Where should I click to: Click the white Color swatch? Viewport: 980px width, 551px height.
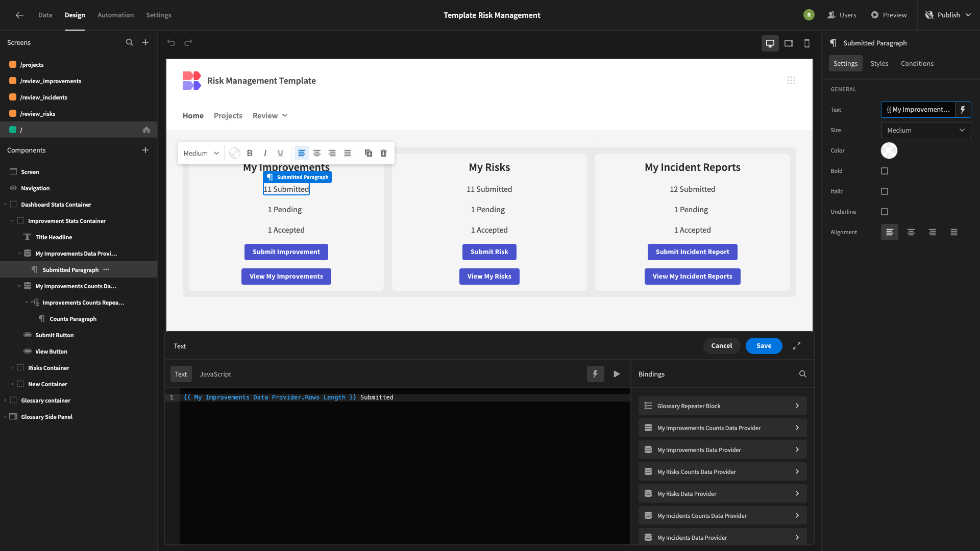889,151
